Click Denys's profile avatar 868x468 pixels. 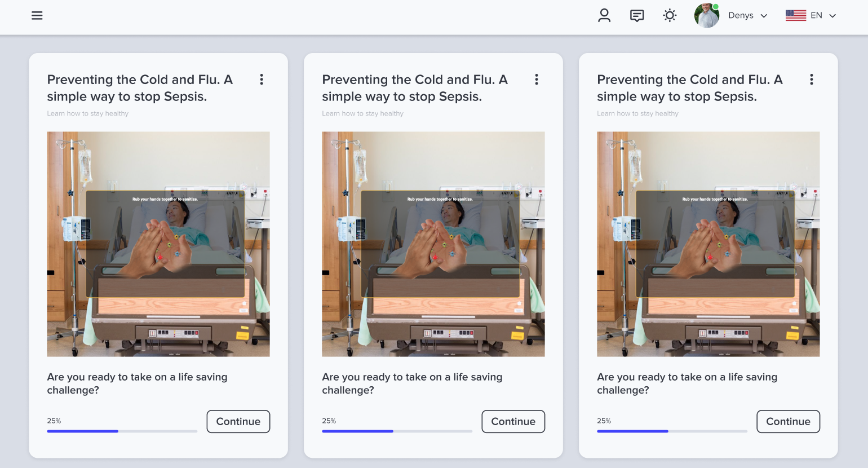707,16
